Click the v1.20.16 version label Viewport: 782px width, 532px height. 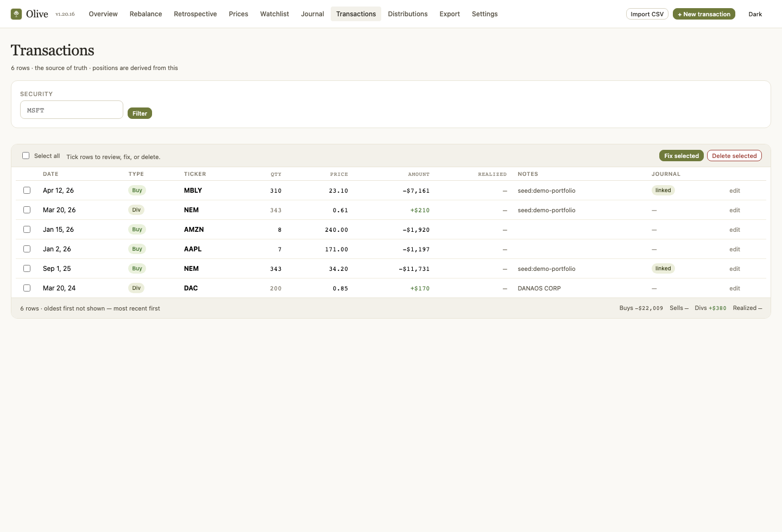(65, 14)
